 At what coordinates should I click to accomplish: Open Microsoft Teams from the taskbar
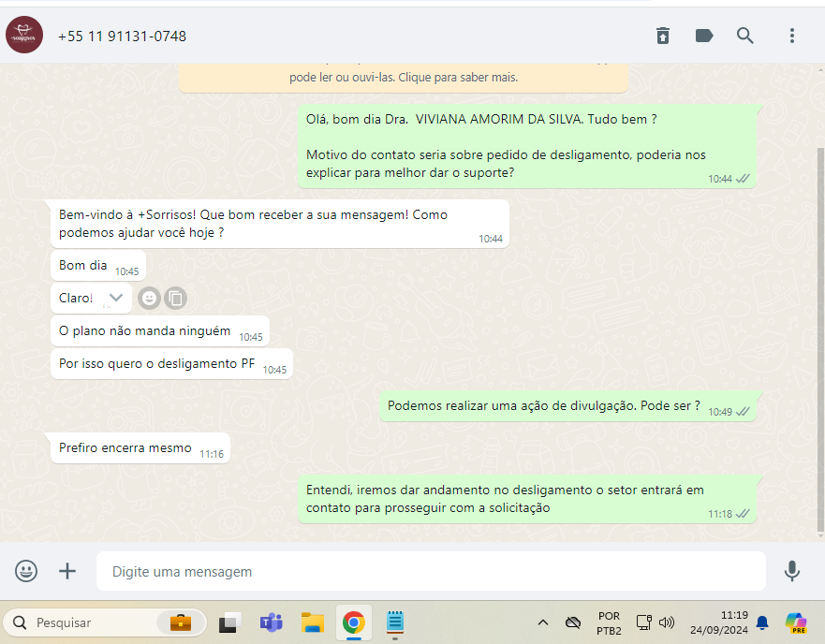click(271, 622)
